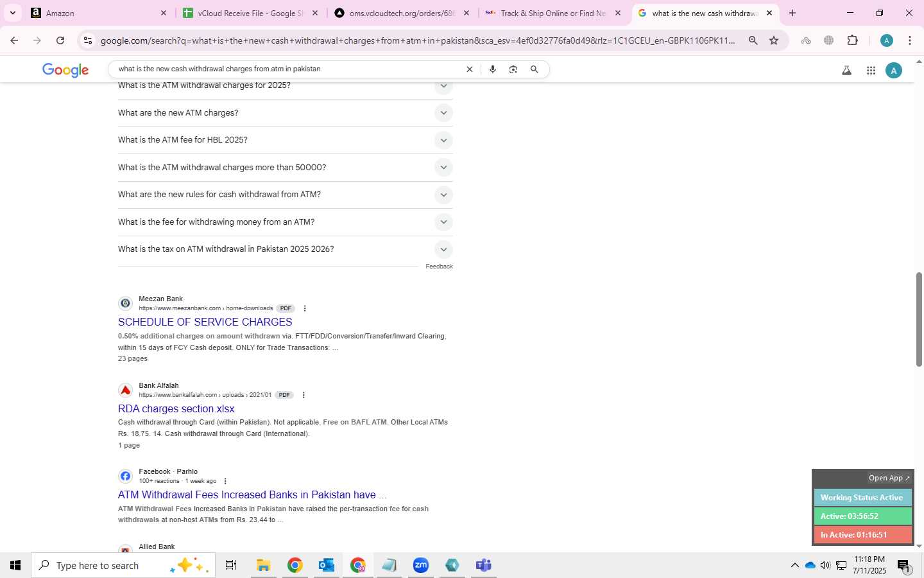924x578 pixels.
Task: Open the Google apps grid
Action: pyautogui.click(x=871, y=71)
